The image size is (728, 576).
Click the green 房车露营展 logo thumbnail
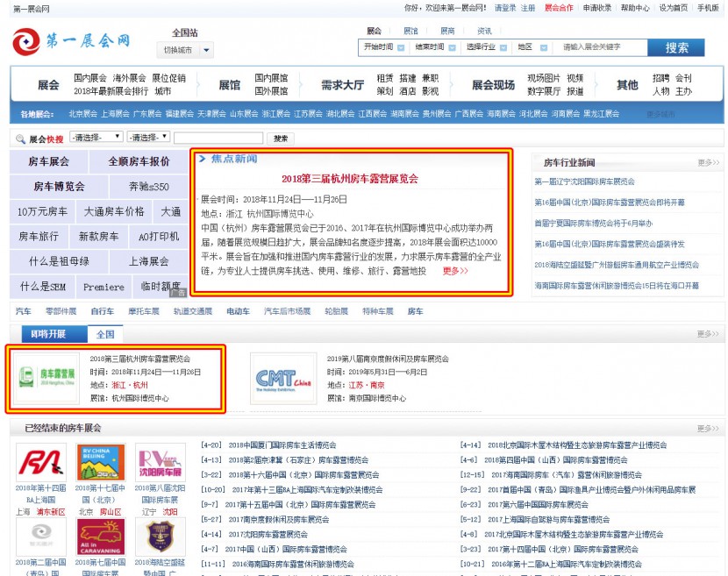click(46, 378)
